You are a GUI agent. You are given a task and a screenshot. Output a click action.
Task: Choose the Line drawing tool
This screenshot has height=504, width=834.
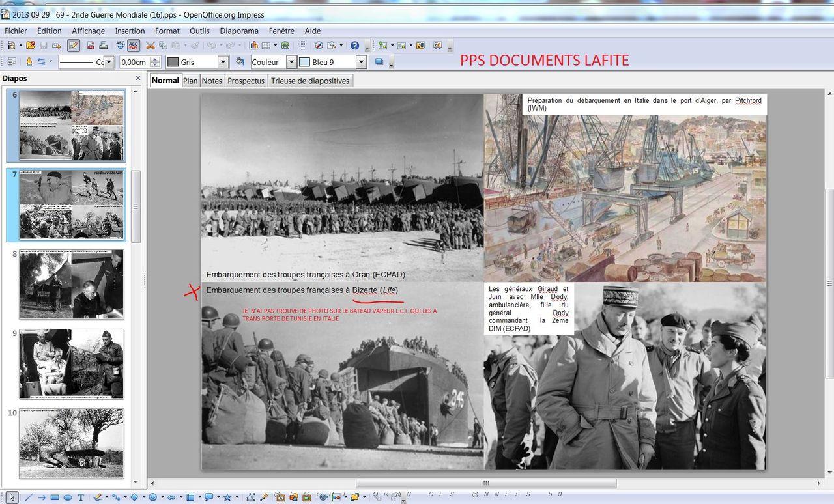pos(28,497)
